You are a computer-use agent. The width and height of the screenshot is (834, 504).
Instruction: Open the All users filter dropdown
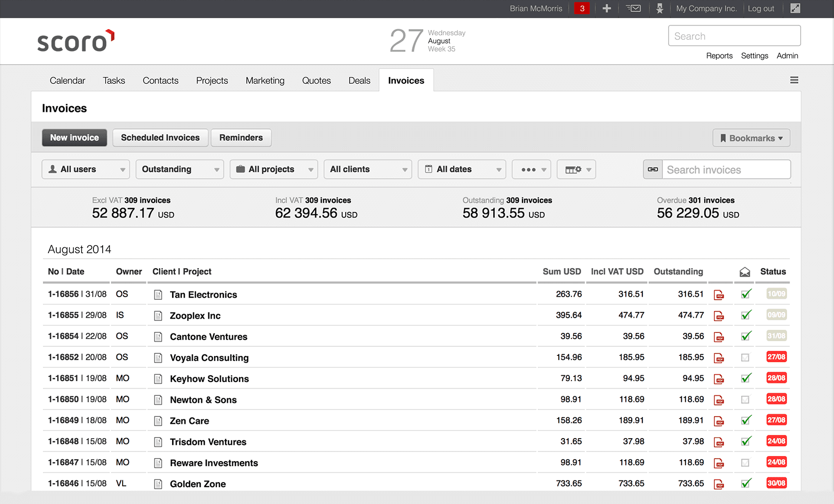[x=86, y=170]
